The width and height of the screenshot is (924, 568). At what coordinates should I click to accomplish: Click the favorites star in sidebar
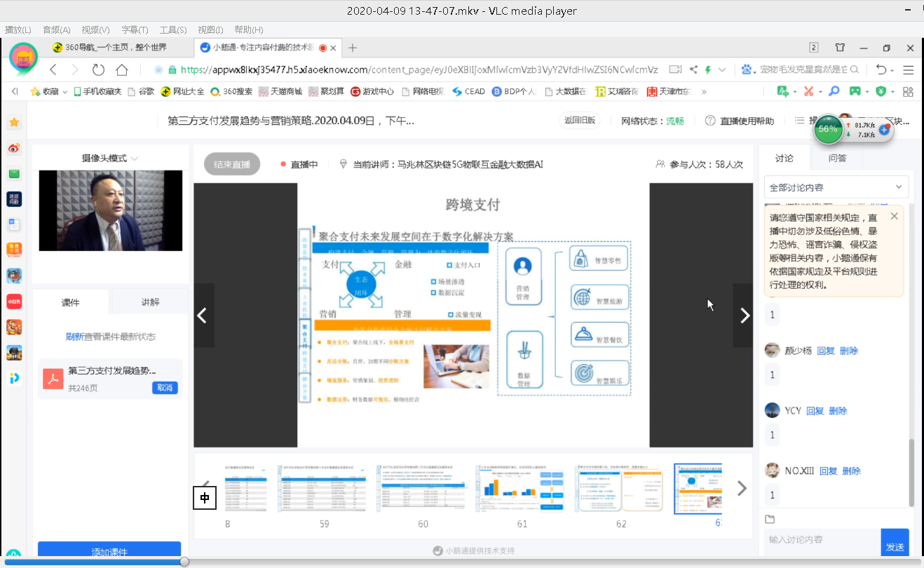[14, 123]
